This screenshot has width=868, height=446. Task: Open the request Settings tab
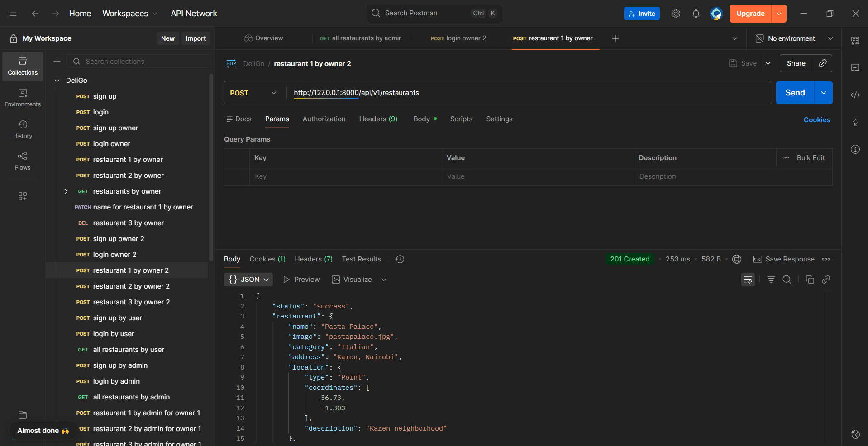point(500,119)
